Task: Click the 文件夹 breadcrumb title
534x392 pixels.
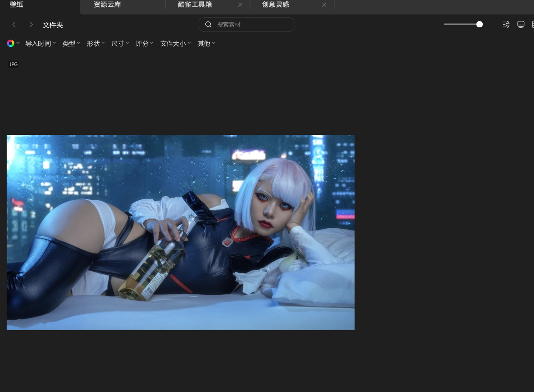Action: 53,25
